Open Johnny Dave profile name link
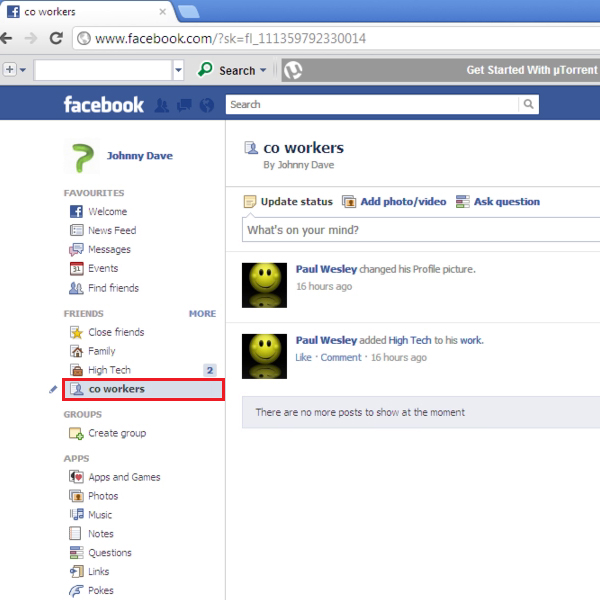This screenshot has width=600, height=600. pos(140,156)
